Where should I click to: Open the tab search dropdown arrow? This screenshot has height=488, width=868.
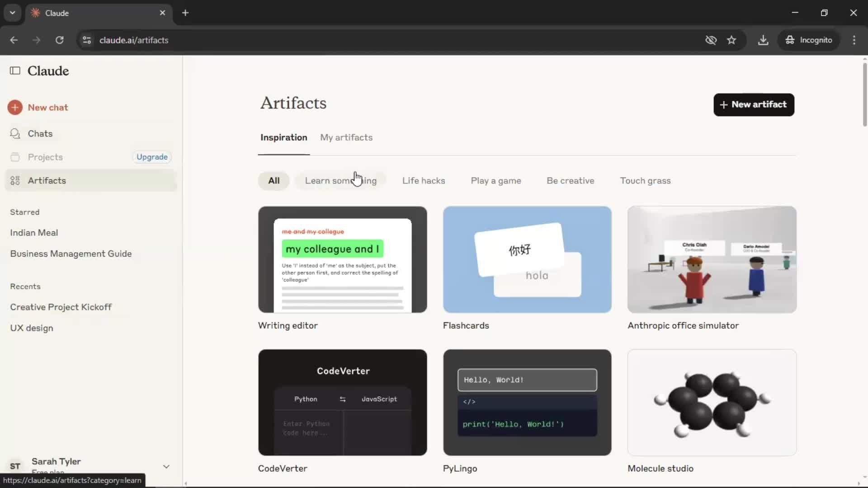click(x=13, y=13)
